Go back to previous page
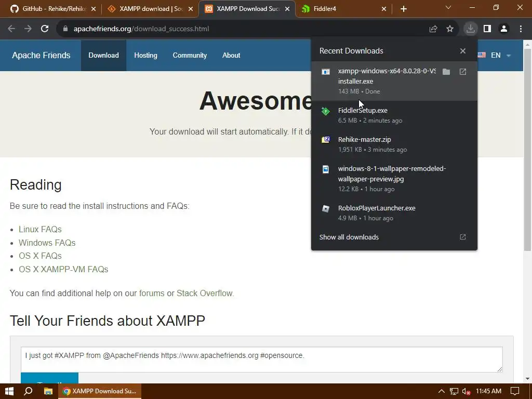This screenshot has width=532, height=399. click(x=11, y=29)
